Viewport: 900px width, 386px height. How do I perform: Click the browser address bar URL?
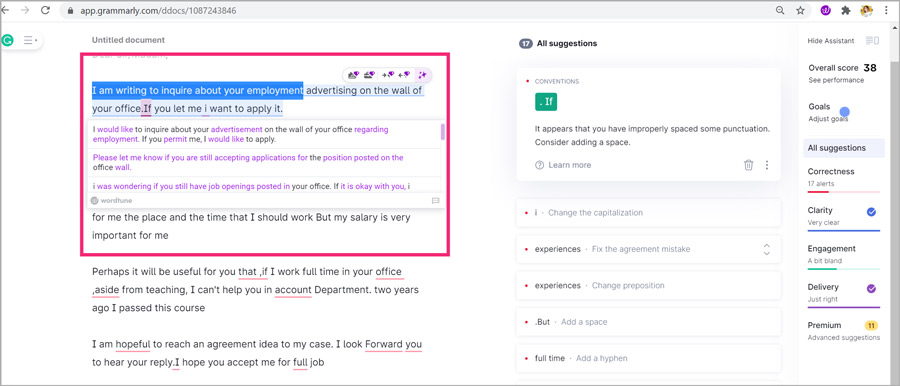coord(158,11)
